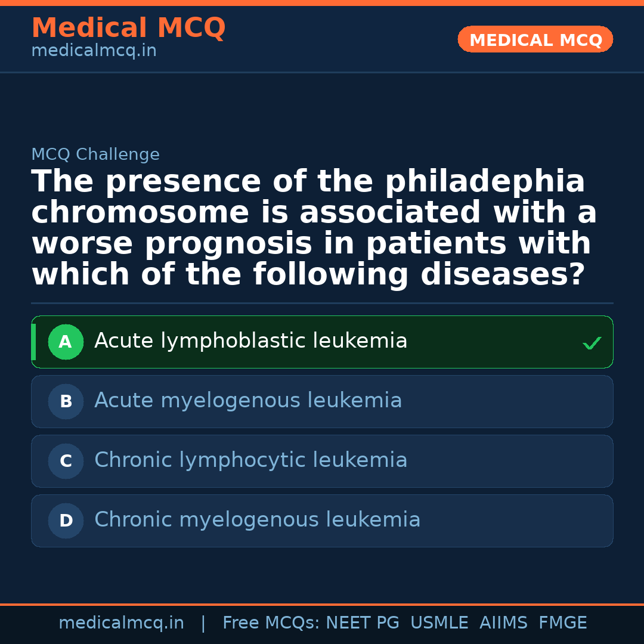Pick the Chronic lymphocytic leukemia answer text
The image size is (644, 644).
point(250,460)
